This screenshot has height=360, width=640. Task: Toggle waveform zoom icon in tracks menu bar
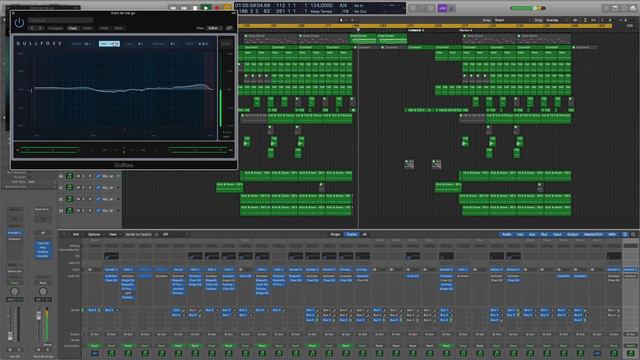[576, 20]
